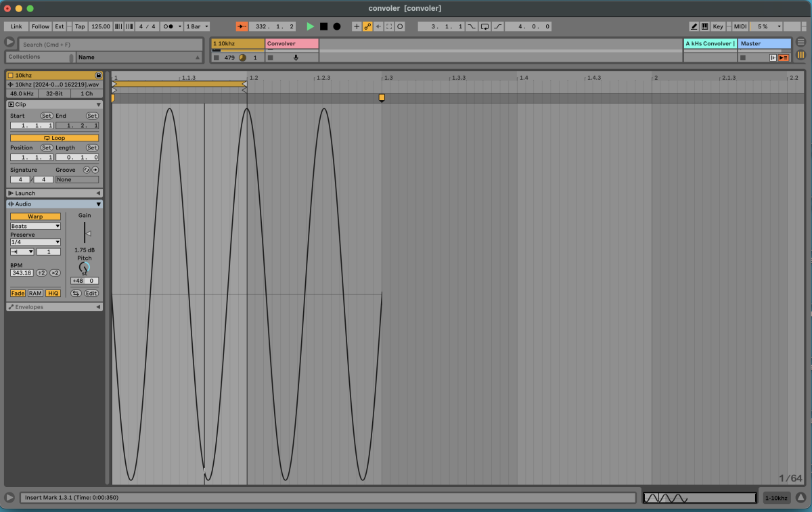Toggle the clip Loop button
This screenshot has width=812, height=512.
click(54, 138)
